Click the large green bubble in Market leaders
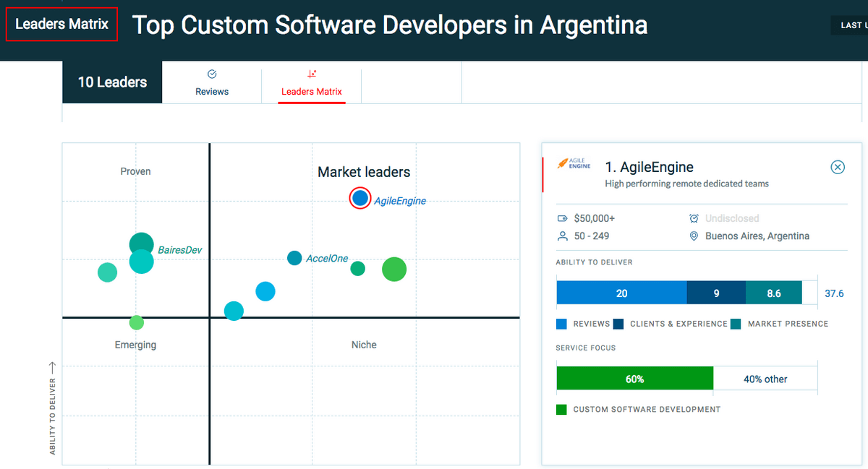Screen dimensions: 868x469 394,270
